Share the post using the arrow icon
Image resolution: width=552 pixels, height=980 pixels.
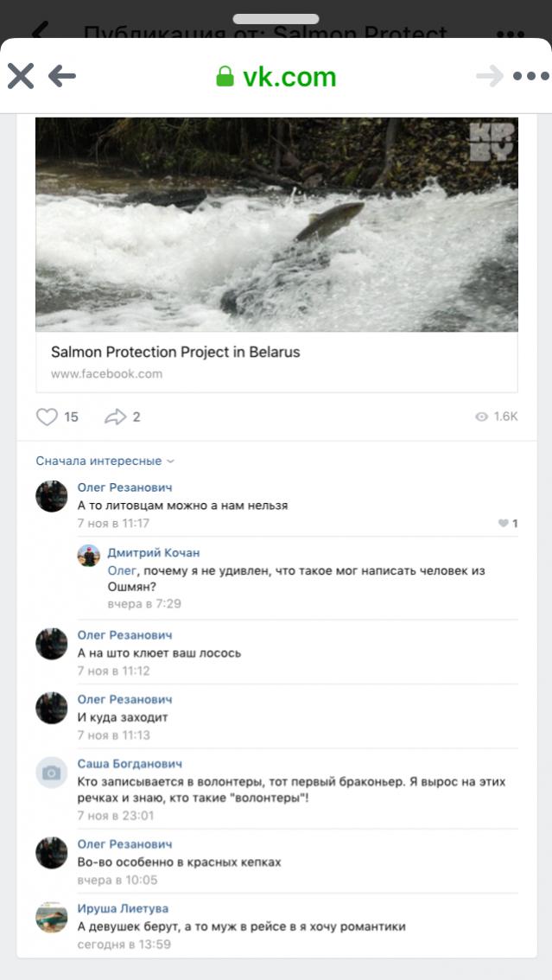(115, 417)
